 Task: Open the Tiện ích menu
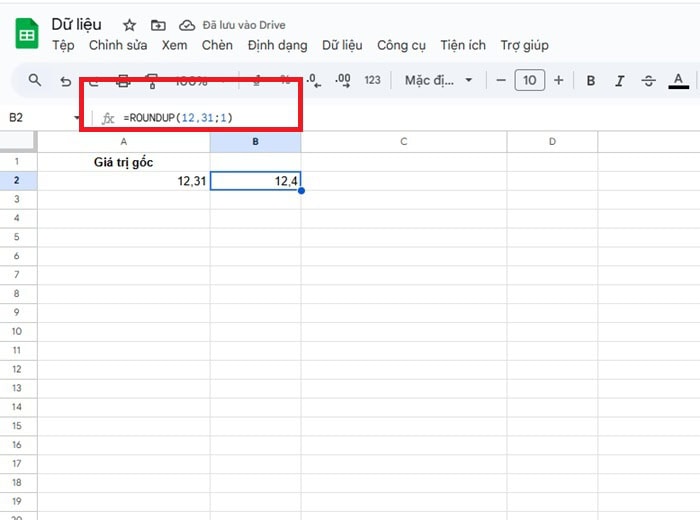pyautogui.click(x=463, y=46)
